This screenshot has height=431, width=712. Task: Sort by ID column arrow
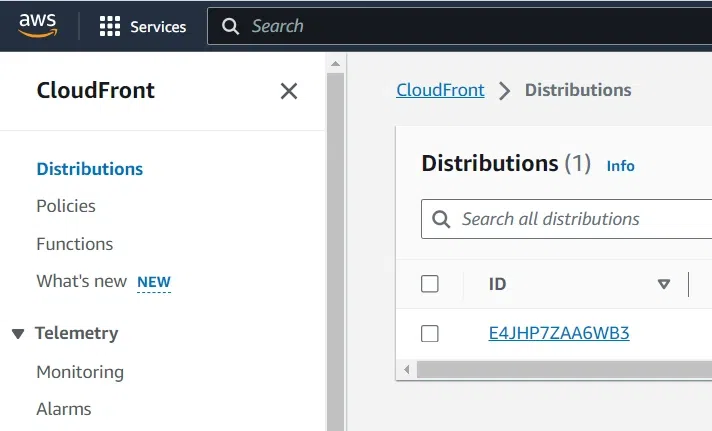click(663, 284)
